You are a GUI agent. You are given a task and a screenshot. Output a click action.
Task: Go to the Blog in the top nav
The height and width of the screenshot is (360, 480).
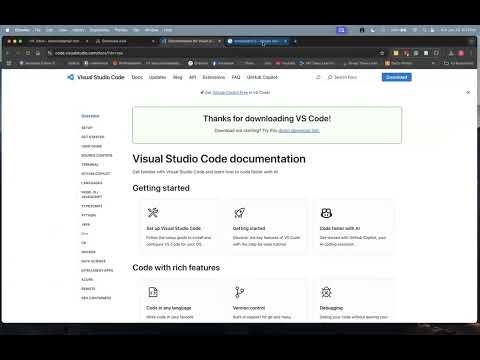click(x=178, y=77)
